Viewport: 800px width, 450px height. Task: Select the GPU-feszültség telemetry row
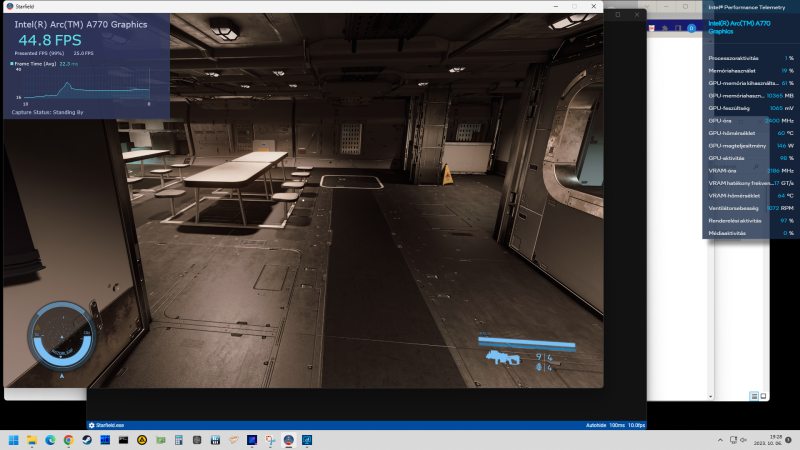point(751,108)
